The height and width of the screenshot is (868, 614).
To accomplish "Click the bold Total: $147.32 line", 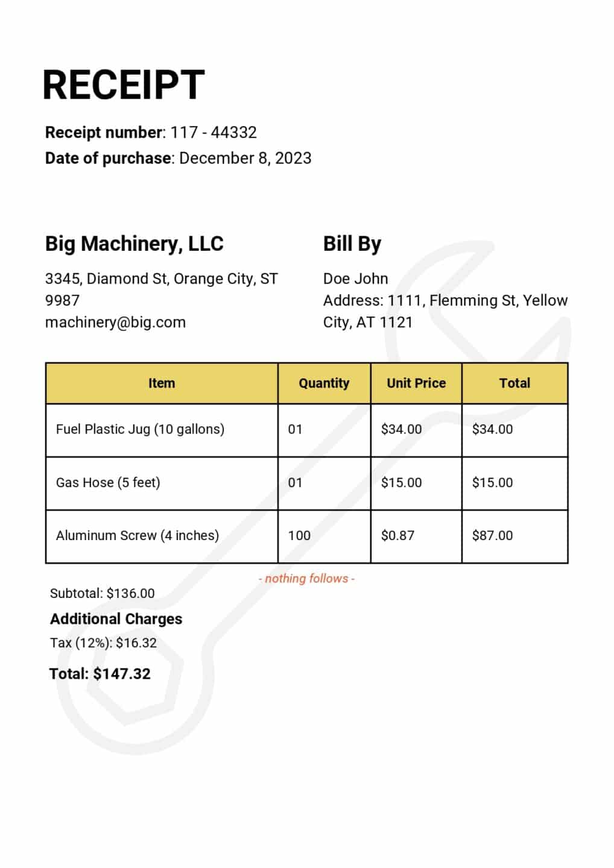I will coord(100,674).
